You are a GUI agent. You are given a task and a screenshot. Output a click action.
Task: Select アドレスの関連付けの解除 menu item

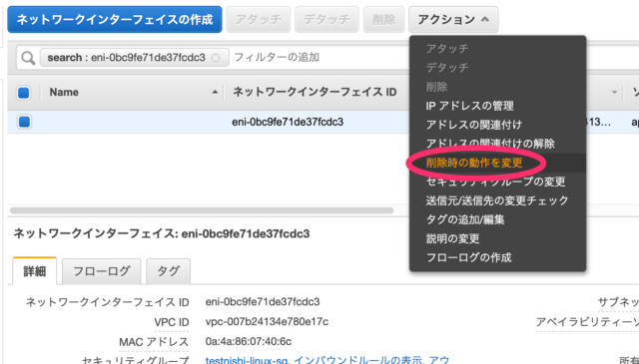click(490, 144)
